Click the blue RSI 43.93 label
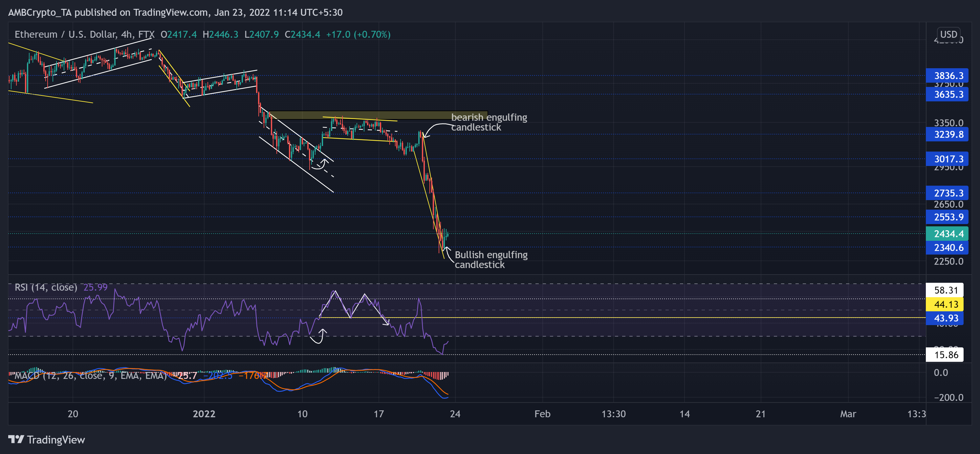This screenshot has height=454, width=980. pos(945,318)
